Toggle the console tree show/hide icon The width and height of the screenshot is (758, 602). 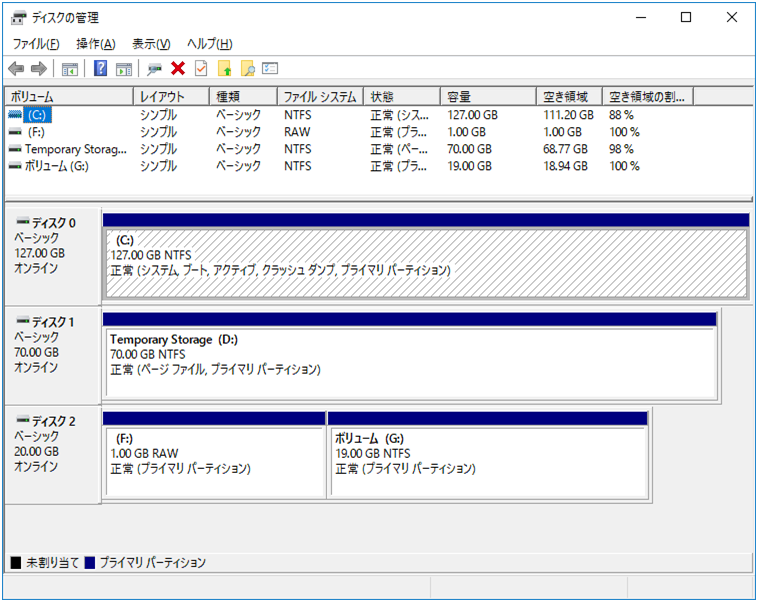(x=70, y=69)
